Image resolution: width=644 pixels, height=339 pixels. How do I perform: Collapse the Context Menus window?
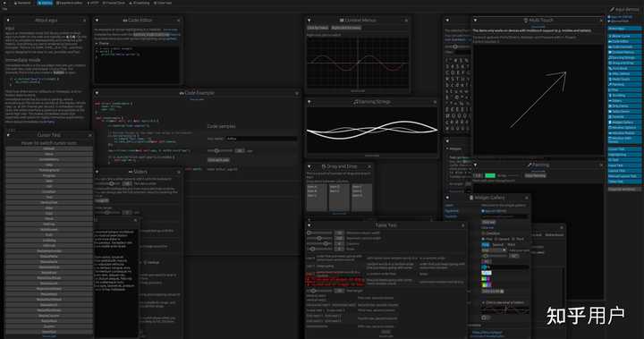click(x=309, y=21)
